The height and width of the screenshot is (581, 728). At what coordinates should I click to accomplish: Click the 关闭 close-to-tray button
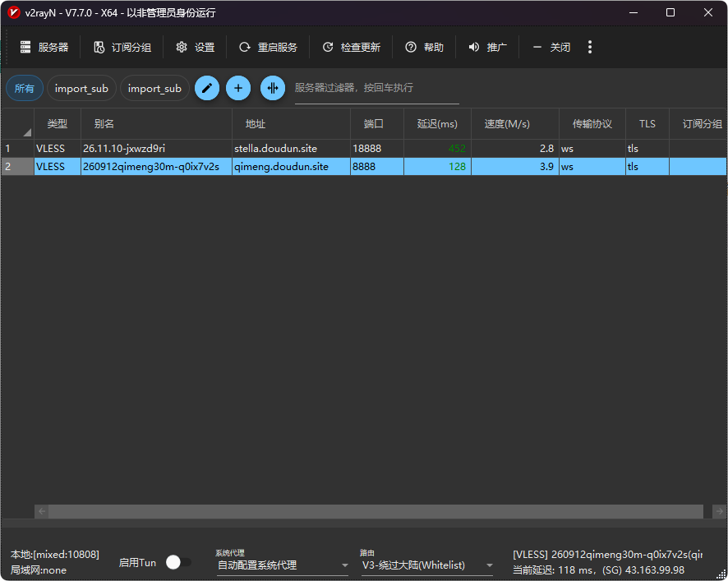(551, 48)
